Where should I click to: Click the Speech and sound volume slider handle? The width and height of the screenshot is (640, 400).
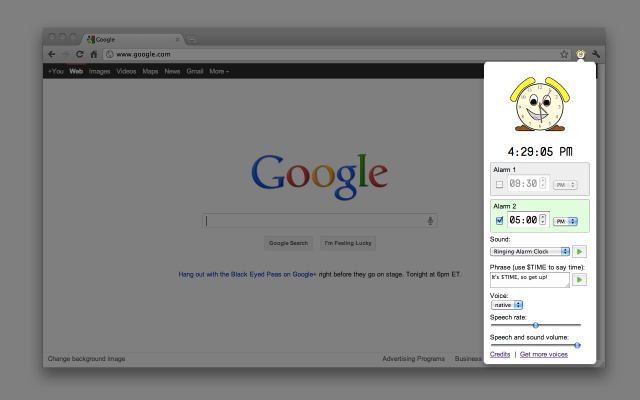(577, 345)
